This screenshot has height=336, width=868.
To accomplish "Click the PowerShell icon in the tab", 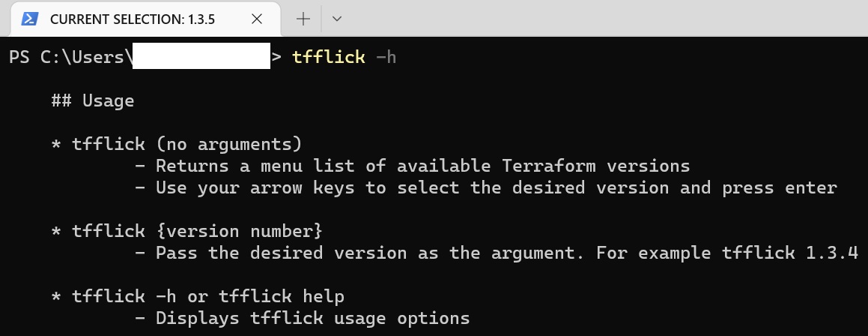I will coord(30,19).
